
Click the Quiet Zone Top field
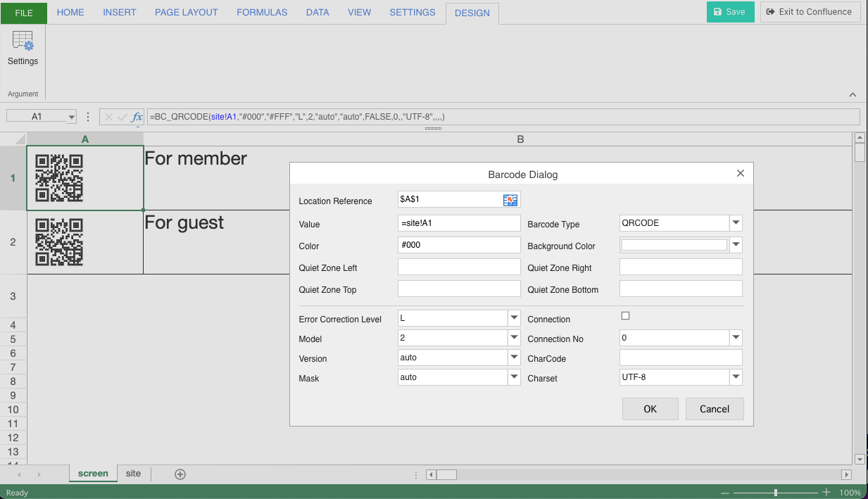point(459,289)
